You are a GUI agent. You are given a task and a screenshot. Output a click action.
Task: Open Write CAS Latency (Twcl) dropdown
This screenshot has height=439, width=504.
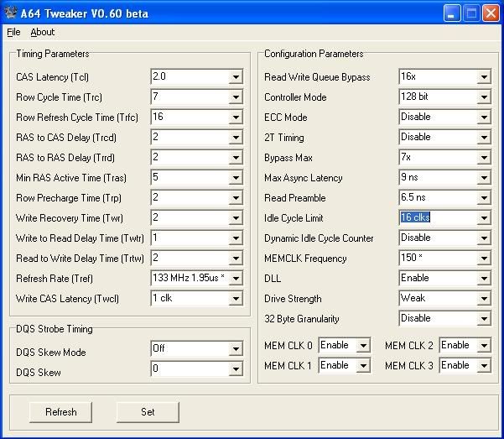236,298
